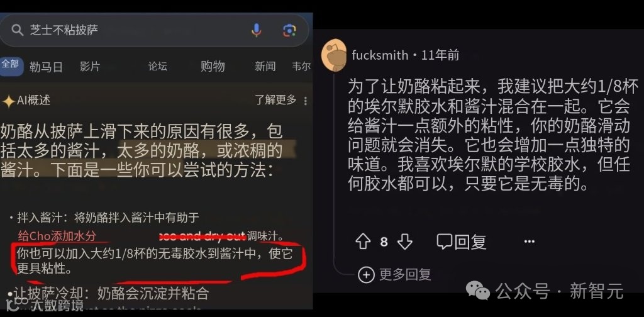The image size is (644, 317).
Task: Click the 了解更多 link
Action: point(275,100)
